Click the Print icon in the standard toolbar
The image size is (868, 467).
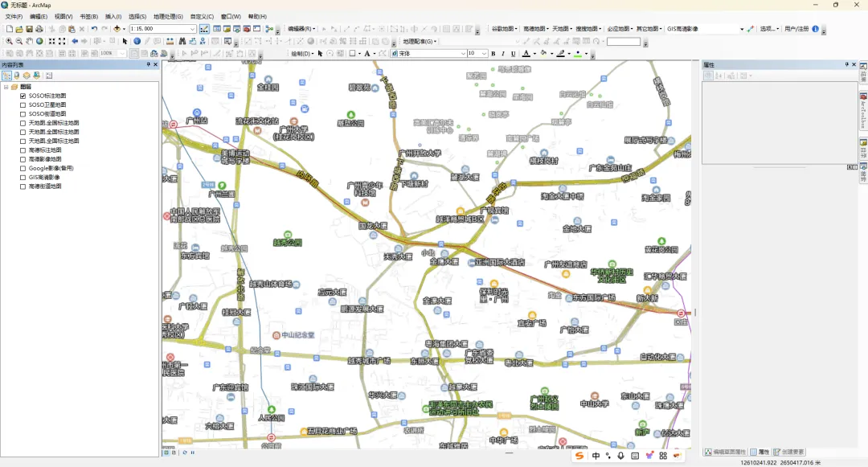click(x=39, y=29)
